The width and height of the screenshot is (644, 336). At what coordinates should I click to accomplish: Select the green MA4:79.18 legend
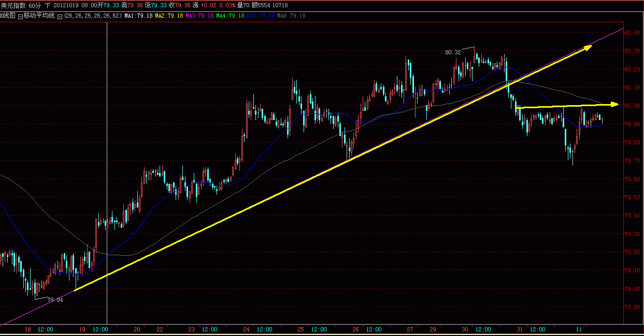tap(230, 16)
